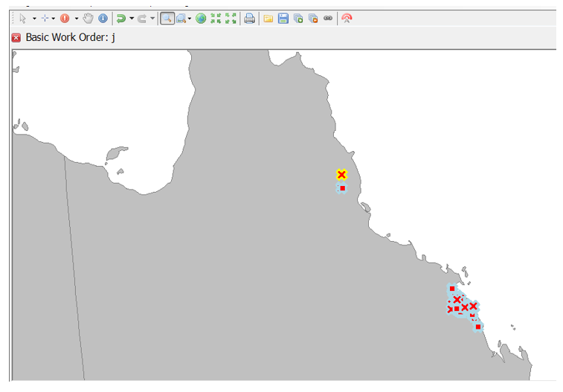Image resolution: width=563 pixels, height=392 pixels.
Task: Click the red signal broadcast icon
Action: (347, 19)
